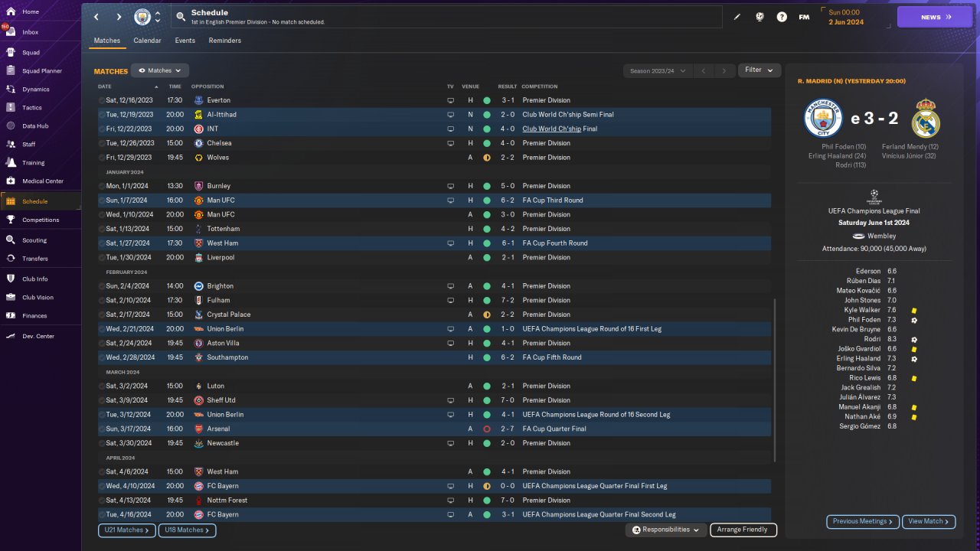Toggle the circle marker for Burnley match
980x551 pixels.
[x=102, y=186]
